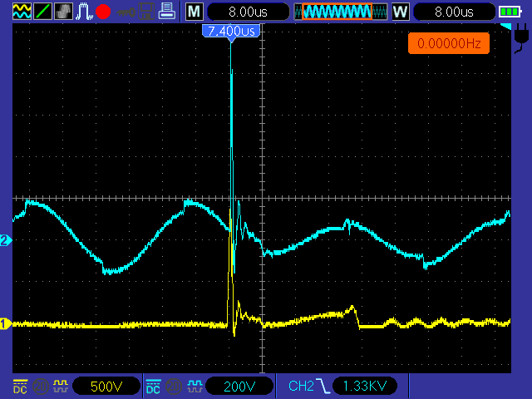Select the CH2 200V scale readout
Screen dimensions: 532x399
coord(239,386)
